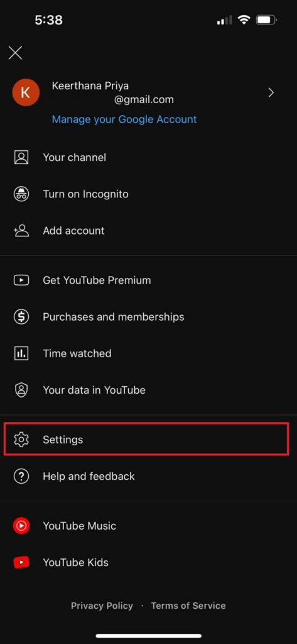Open the Terms of Service link

pos(188,606)
